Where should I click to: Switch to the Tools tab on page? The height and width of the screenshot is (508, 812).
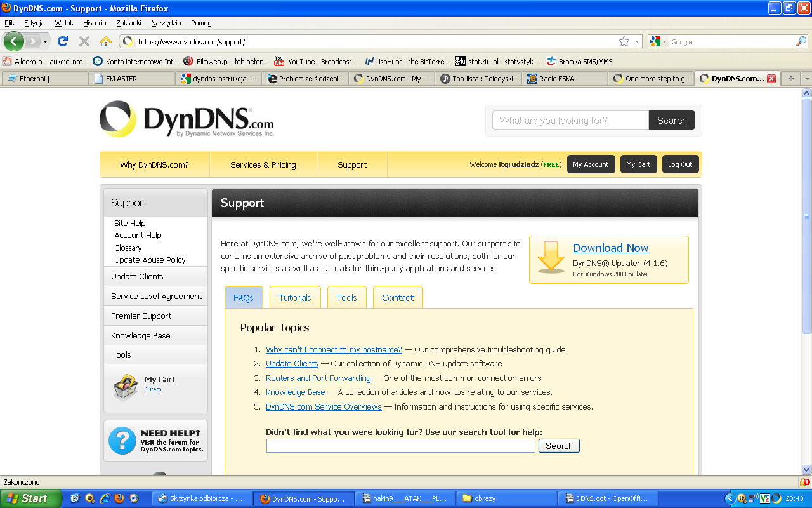click(x=346, y=297)
